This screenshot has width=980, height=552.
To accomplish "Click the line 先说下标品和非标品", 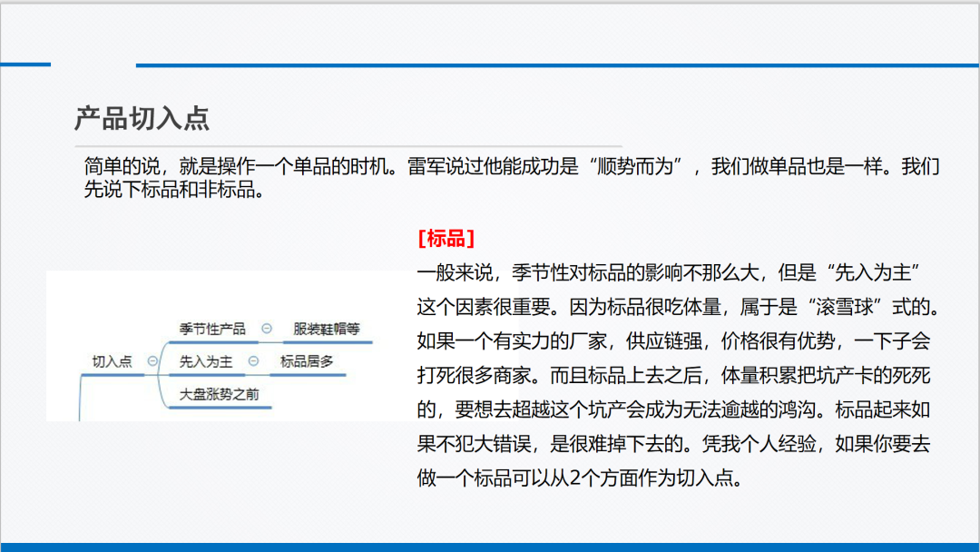I will coord(174,189).
